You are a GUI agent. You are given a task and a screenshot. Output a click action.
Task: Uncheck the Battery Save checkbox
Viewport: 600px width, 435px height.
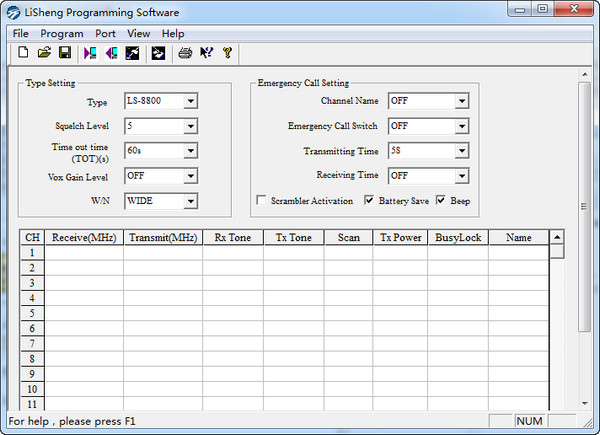[369, 201]
